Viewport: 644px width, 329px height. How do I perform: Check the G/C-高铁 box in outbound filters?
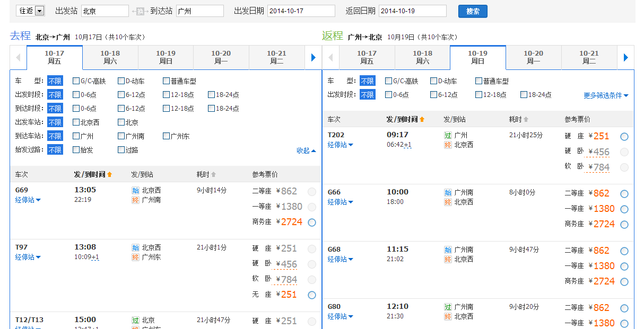click(76, 81)
